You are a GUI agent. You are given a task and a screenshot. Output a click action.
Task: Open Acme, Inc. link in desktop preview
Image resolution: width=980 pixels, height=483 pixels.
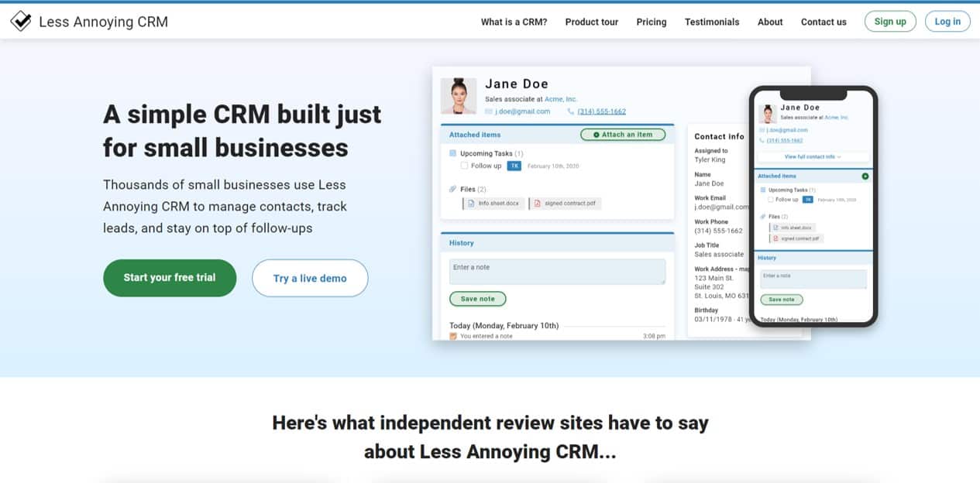point(561,99)
